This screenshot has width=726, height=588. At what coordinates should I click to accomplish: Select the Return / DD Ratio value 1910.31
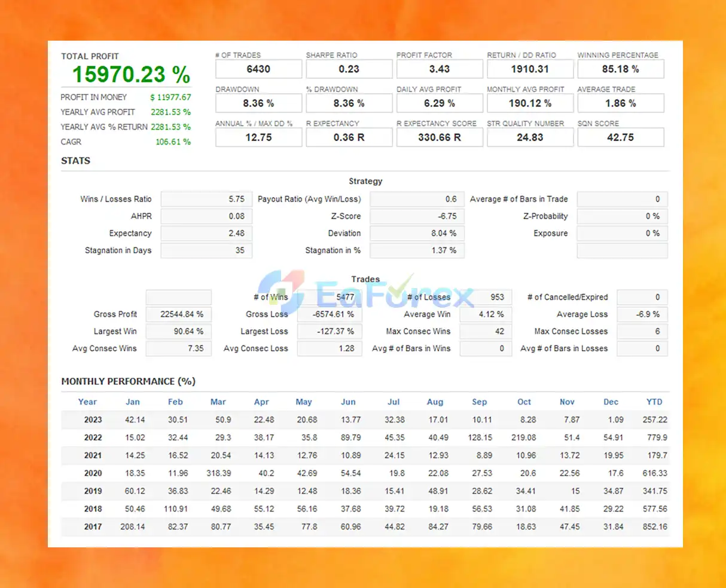click(x=530, y=69)
